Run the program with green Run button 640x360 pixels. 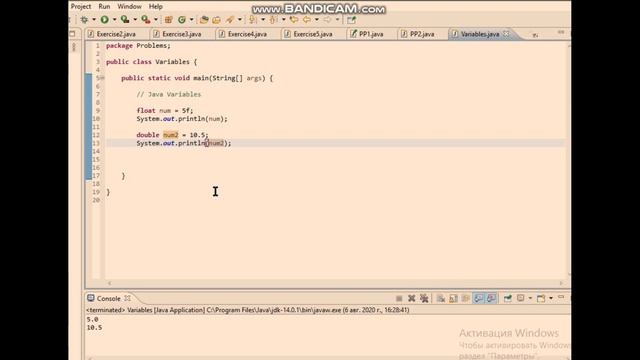point(104,20)
